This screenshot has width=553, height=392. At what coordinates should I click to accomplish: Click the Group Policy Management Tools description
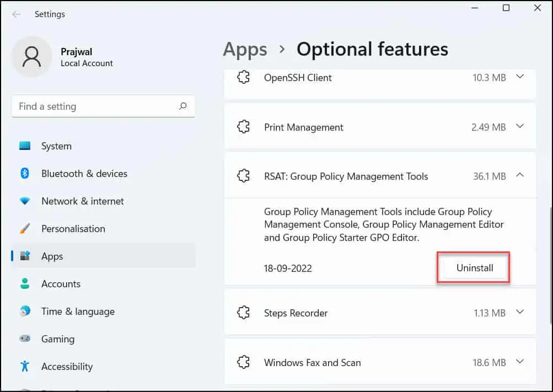click(x=384, y=224)
